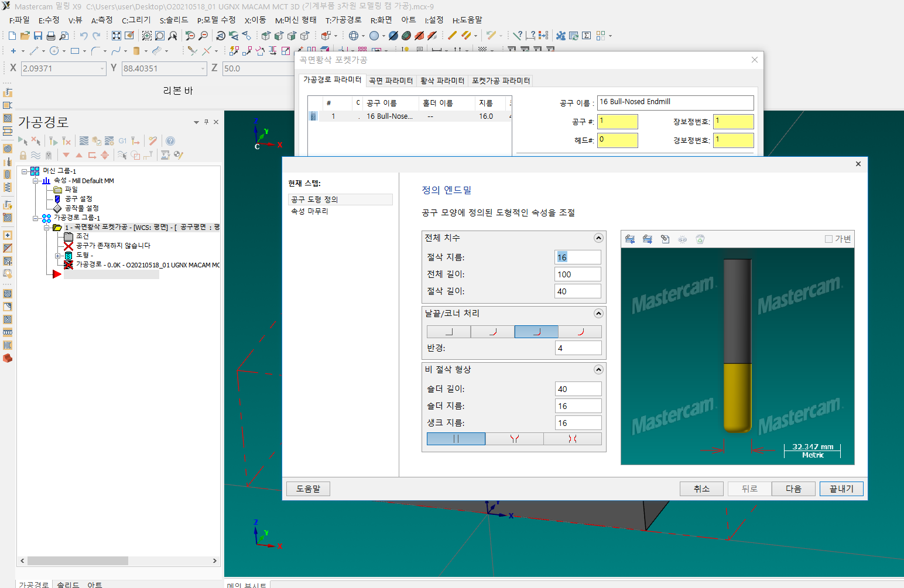Image resolution: width=904 pixels, height=588 pixels.
Task: Click the Print icon in toolbar
Action: tap(51, 36)
